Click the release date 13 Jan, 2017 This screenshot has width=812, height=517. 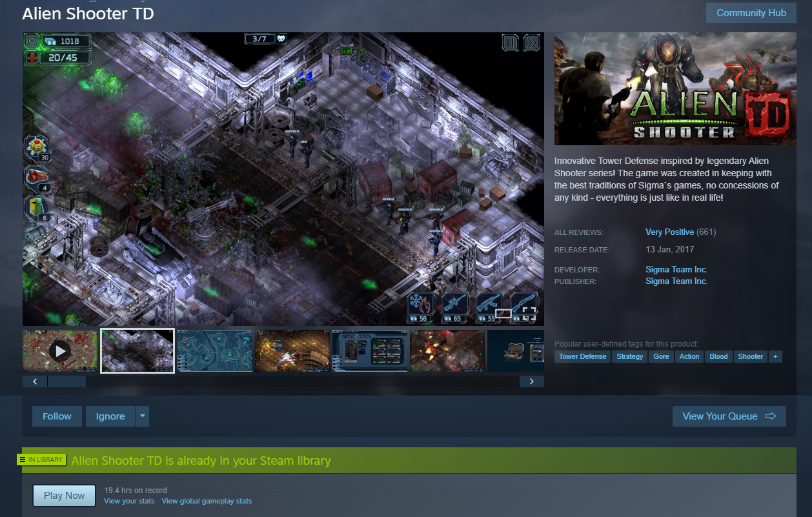click(670, 249)
